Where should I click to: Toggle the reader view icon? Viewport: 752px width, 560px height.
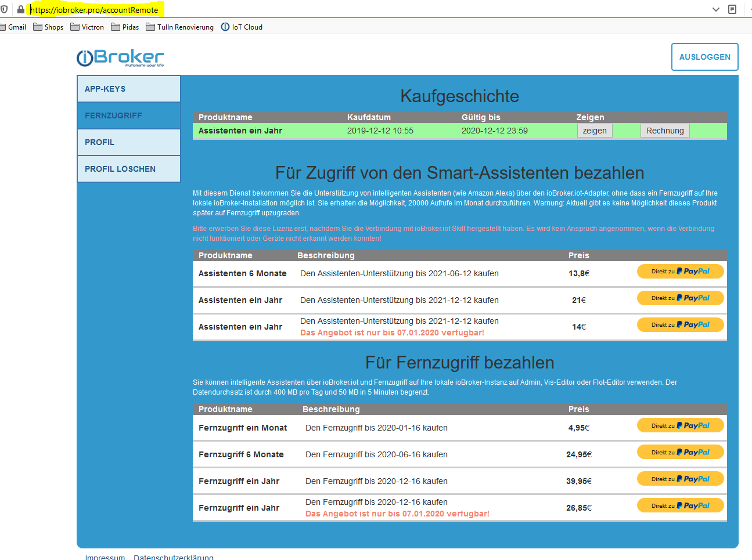pos(732,9)
